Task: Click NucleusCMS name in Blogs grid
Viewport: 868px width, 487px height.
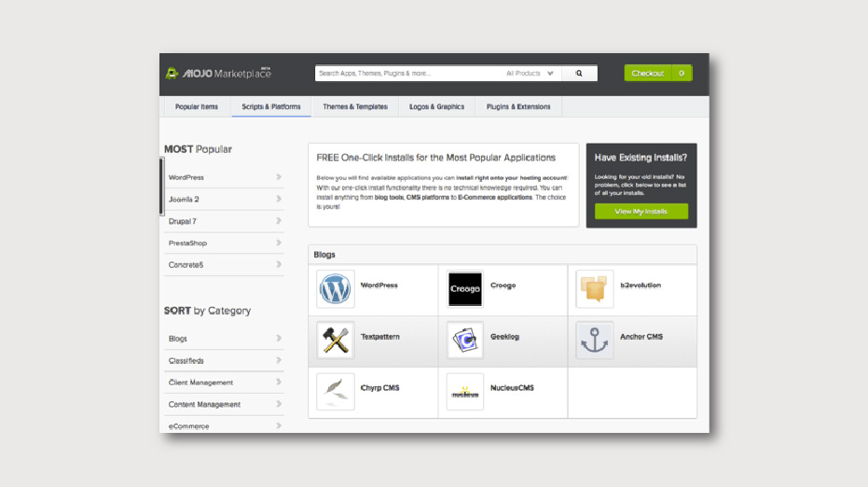Action: [512, 388]
